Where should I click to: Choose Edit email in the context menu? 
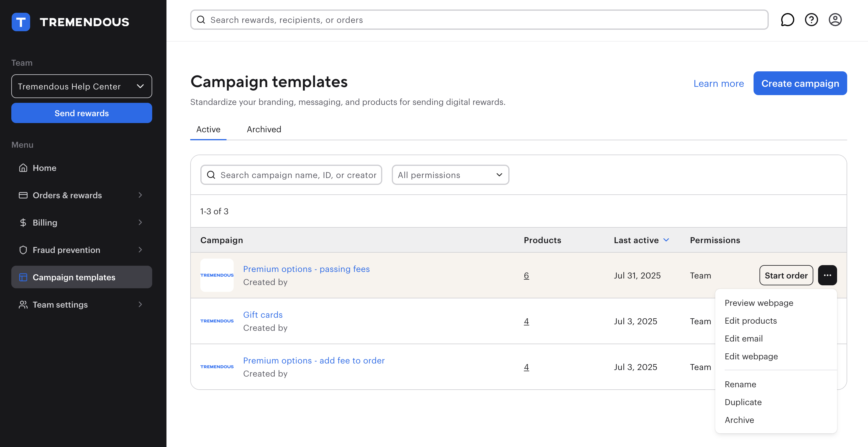tap(743, 339)
